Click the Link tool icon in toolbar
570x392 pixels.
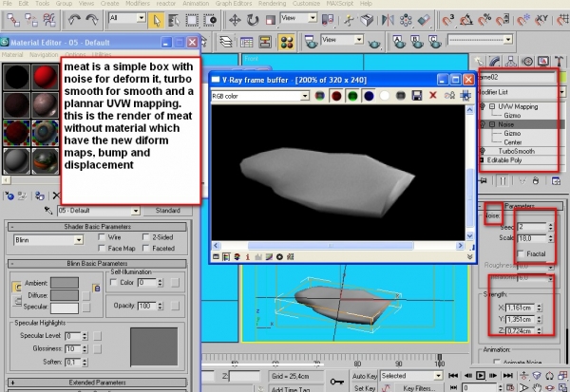13,20
